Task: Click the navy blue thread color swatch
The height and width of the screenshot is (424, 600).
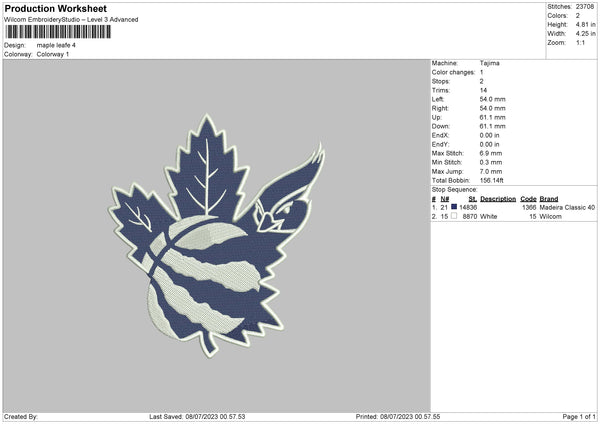Action: tap(454, 207)
